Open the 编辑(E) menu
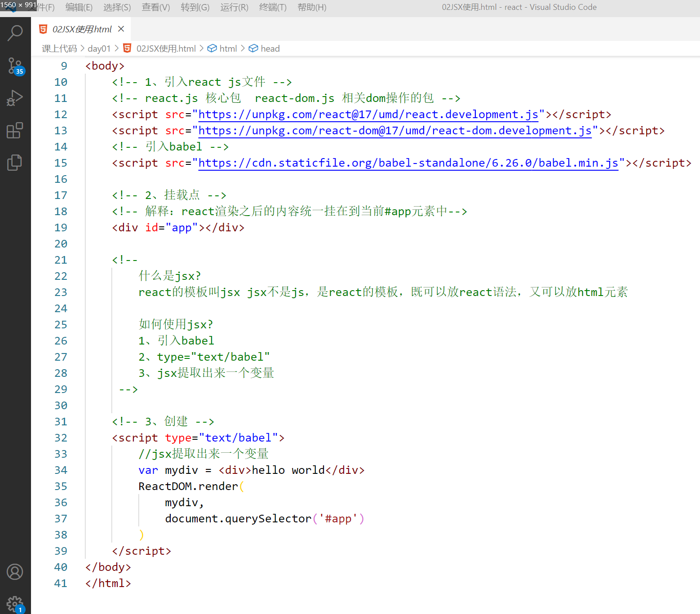The image size is (700, 614). coord(79,7)
